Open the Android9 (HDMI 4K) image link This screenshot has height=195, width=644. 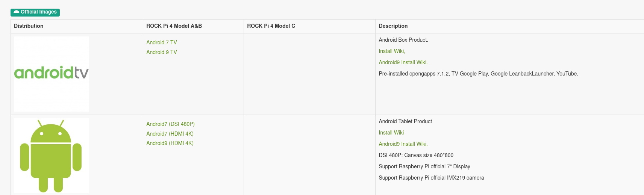170,143
